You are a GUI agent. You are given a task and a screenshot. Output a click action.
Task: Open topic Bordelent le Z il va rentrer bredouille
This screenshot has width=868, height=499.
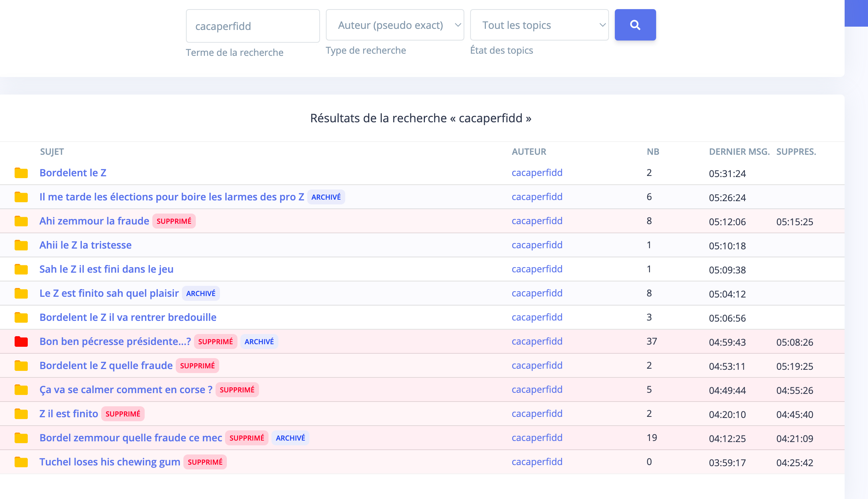click(x=128, y=317)
